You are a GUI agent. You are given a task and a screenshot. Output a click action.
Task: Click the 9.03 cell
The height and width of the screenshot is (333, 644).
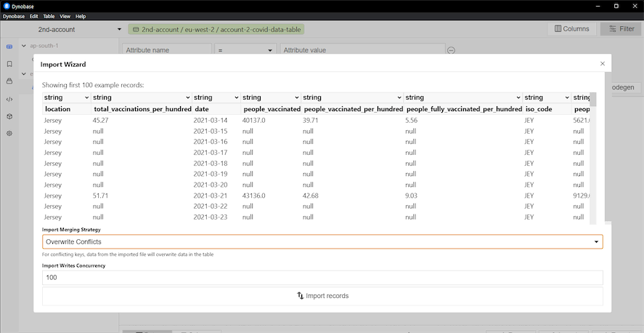pyautogui.click(x=411, y=196)
